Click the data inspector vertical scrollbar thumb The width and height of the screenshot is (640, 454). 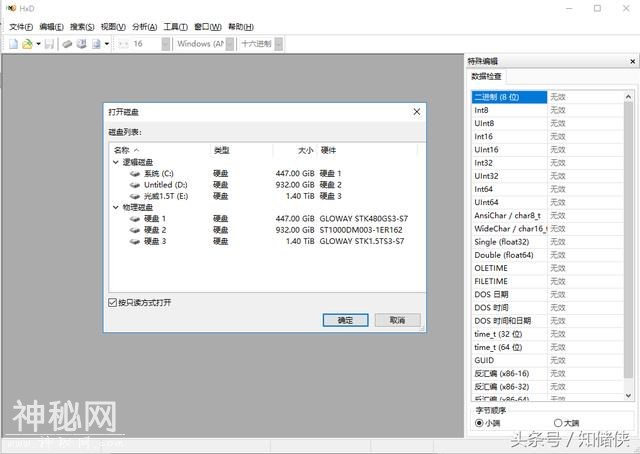point(628,241)
